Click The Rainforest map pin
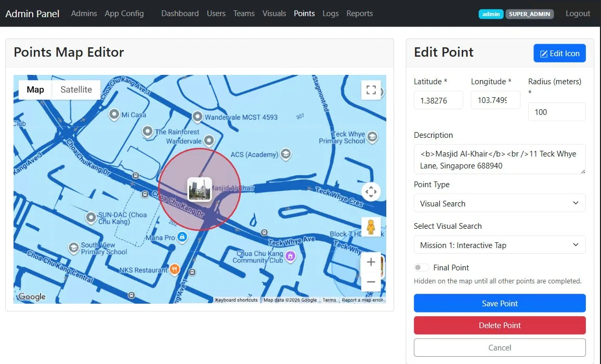This screenshot has width=601, height=364. 148,132
